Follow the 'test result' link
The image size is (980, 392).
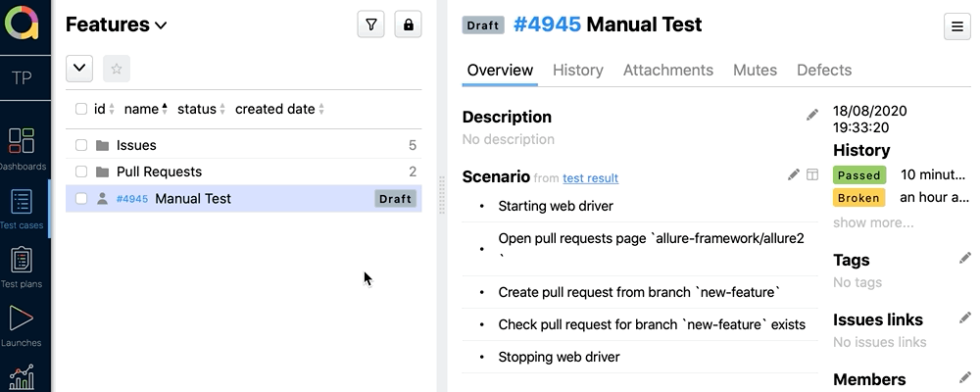(x=591, y=178)
